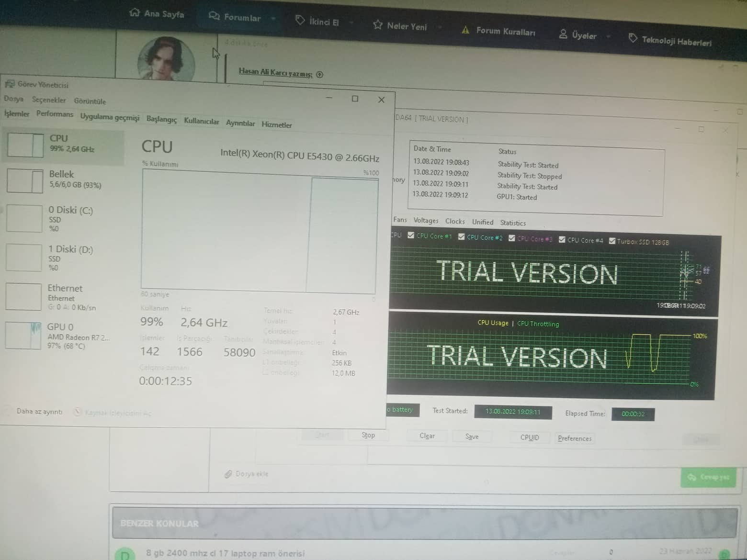Expand the Üyeler dropdown arrow
This screenshot has height=560, width=747.
click(x=609, y=36)
